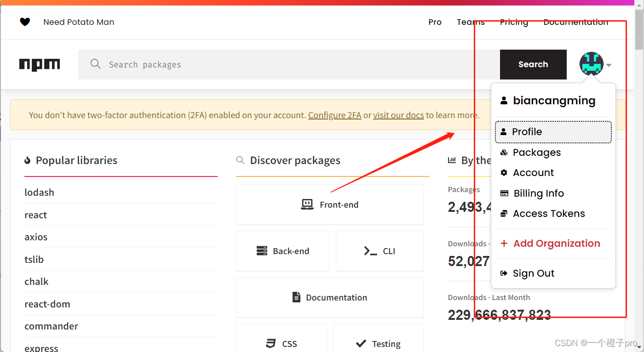Click the black heart icon
This screenshot has width=644, height=352.
click(x=25, y=22)
